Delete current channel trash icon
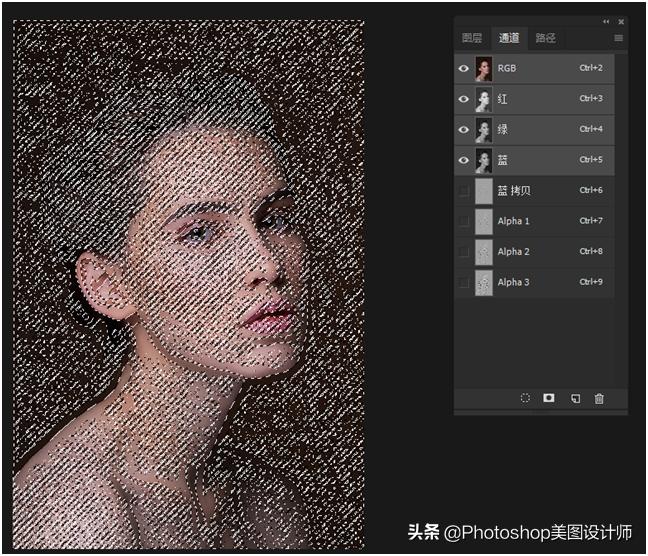 (x=599, y=398)
